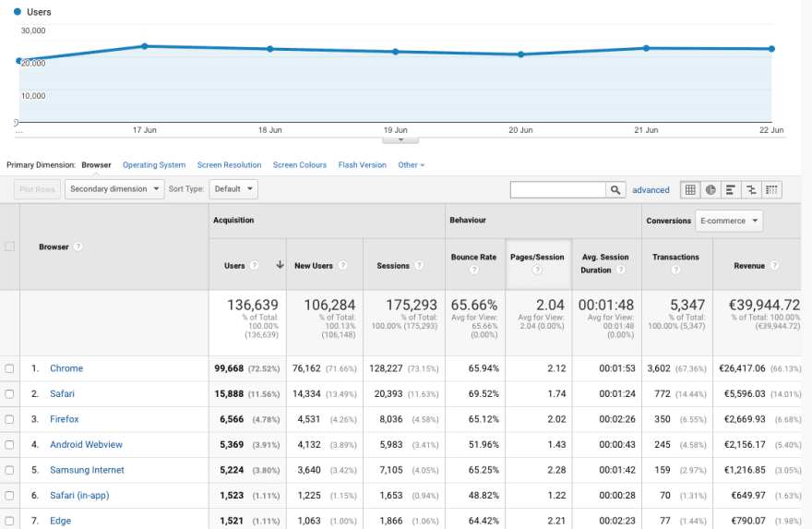Viewport: 812px width, 529px height.
Task: Click the chart collapse handle below graph
Action: point(400,140)
